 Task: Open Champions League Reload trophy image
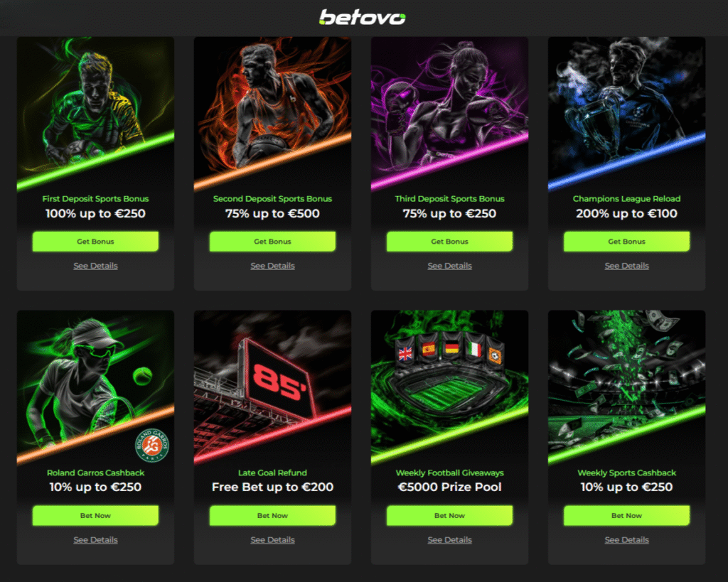(x=627, y=113)
